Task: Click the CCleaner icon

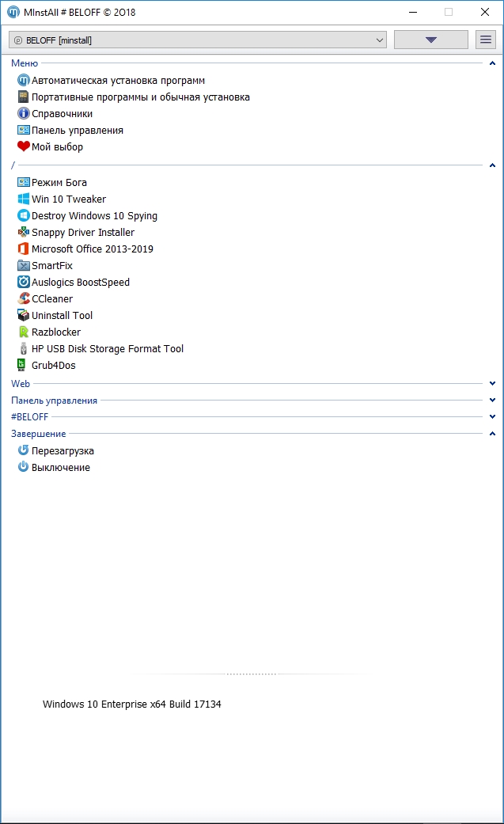Action: click(23, 298)
